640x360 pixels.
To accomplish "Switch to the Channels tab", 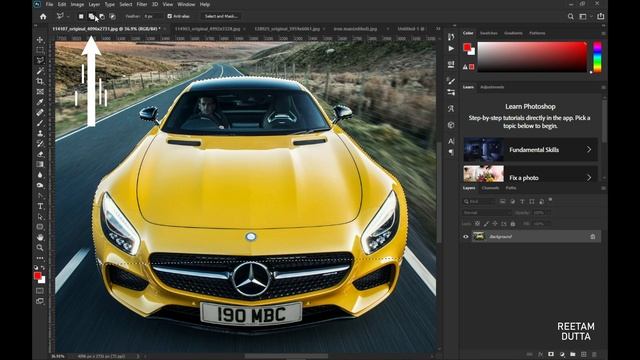I will tap(490, 188).
